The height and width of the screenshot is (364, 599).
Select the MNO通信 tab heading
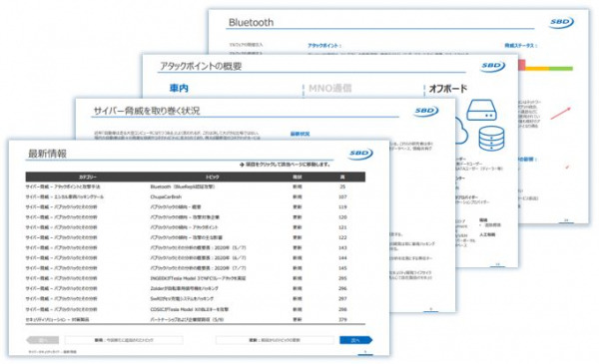(329, 89)
